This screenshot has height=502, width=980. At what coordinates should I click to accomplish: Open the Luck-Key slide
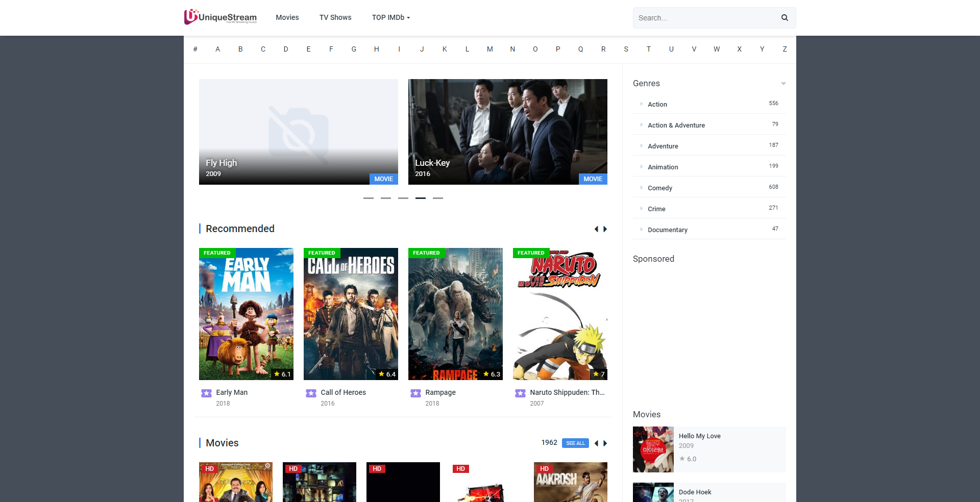click(x=508, y=132)
